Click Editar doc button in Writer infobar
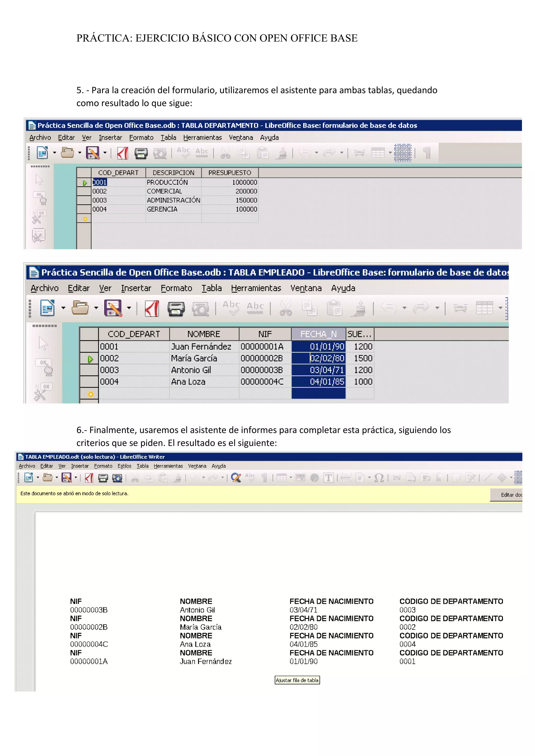Viewport: 535px width, 756px height. click(x=506, y=495)
